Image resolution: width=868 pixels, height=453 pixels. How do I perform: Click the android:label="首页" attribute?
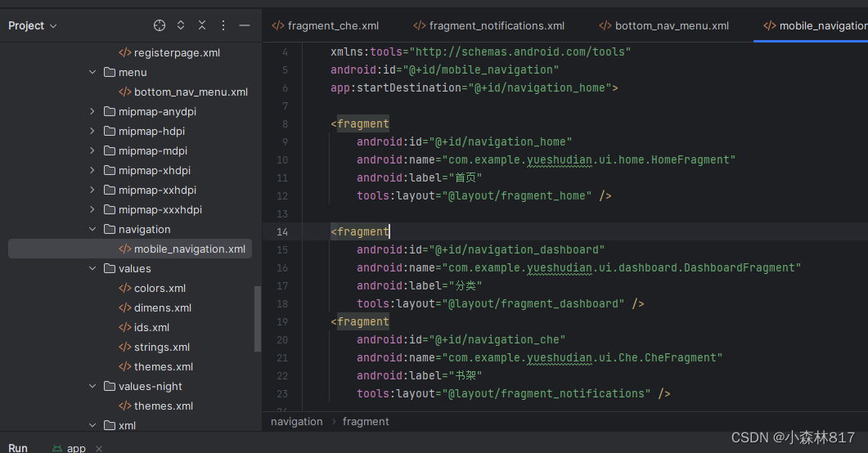(419, 177)
